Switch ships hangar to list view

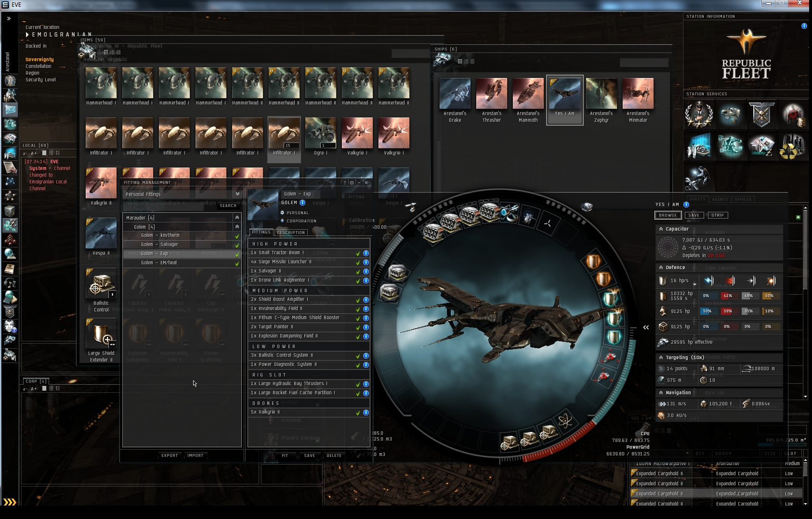[472, 61]
